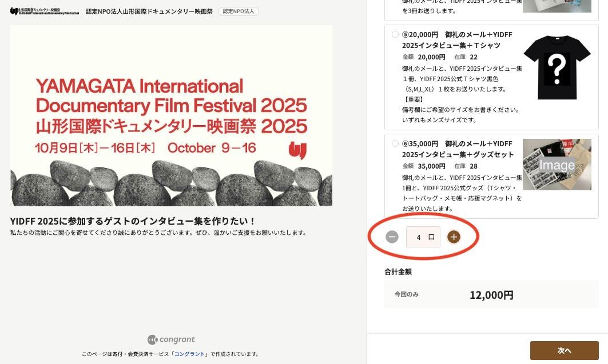Image resolution: width=608 pixels, height=364 pixels.
Task: Click the organization name 認定NPO法人山形国際ドキュメンタリー映画祭
Action: [x=149, y=11]
